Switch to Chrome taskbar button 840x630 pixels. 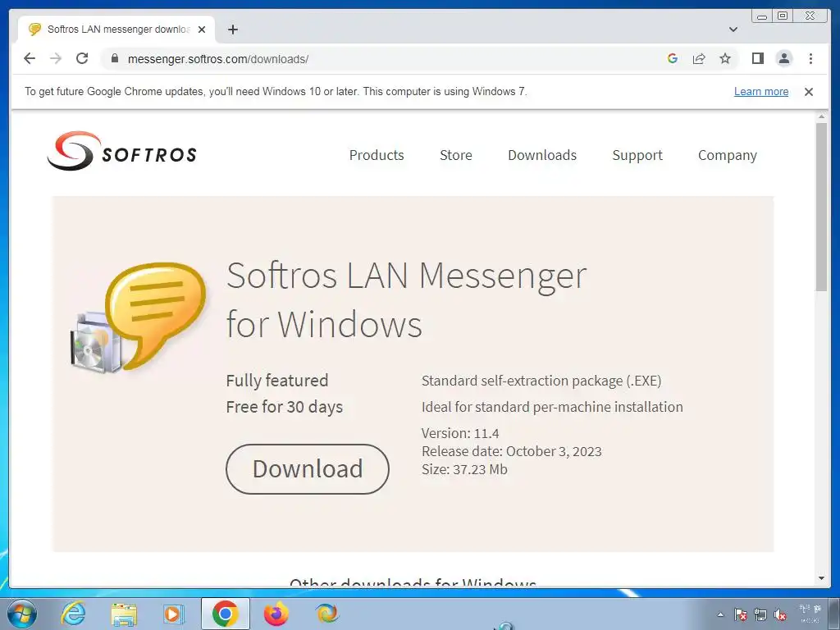[x=226, y=614]
